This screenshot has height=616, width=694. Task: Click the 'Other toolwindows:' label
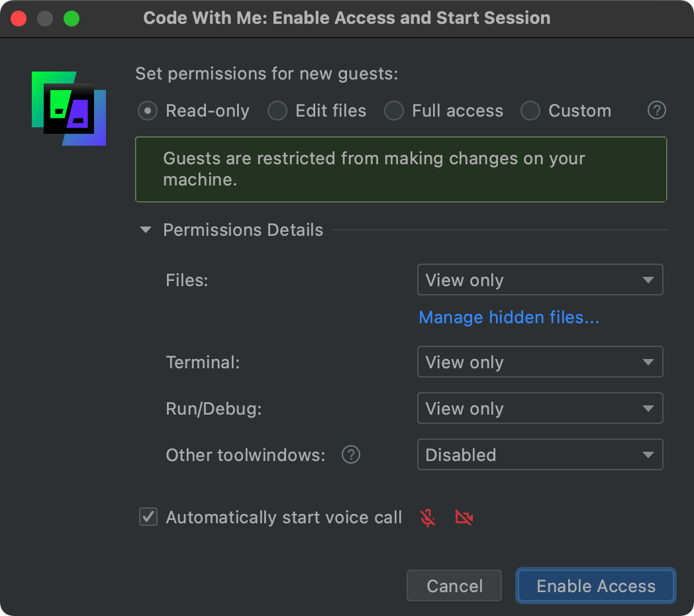246,455
